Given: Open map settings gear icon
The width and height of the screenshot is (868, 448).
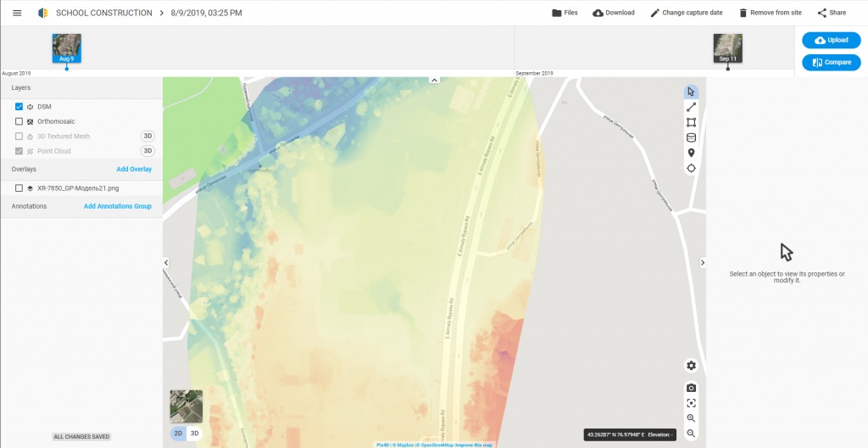Looking at the screenshot, I should click(x=691, y=366).
